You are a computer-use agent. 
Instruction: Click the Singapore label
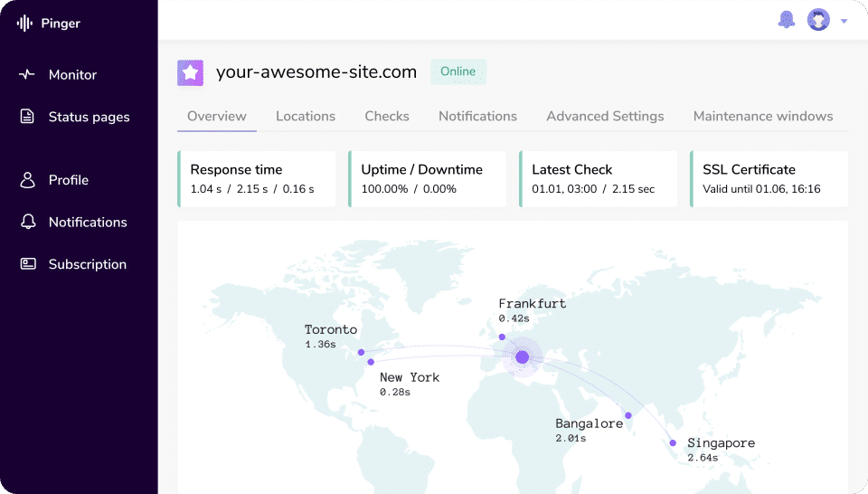click(x=722, y=443)
